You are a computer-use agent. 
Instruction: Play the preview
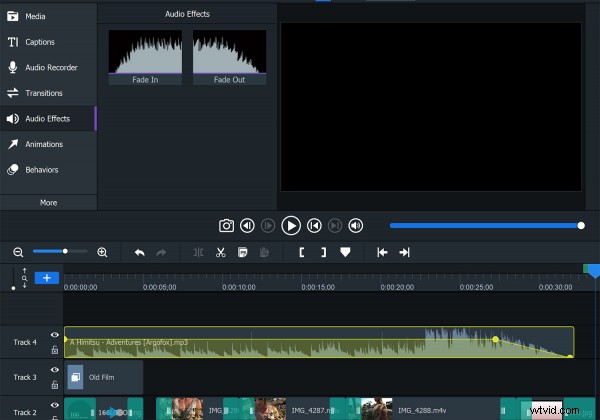point(291,226)
